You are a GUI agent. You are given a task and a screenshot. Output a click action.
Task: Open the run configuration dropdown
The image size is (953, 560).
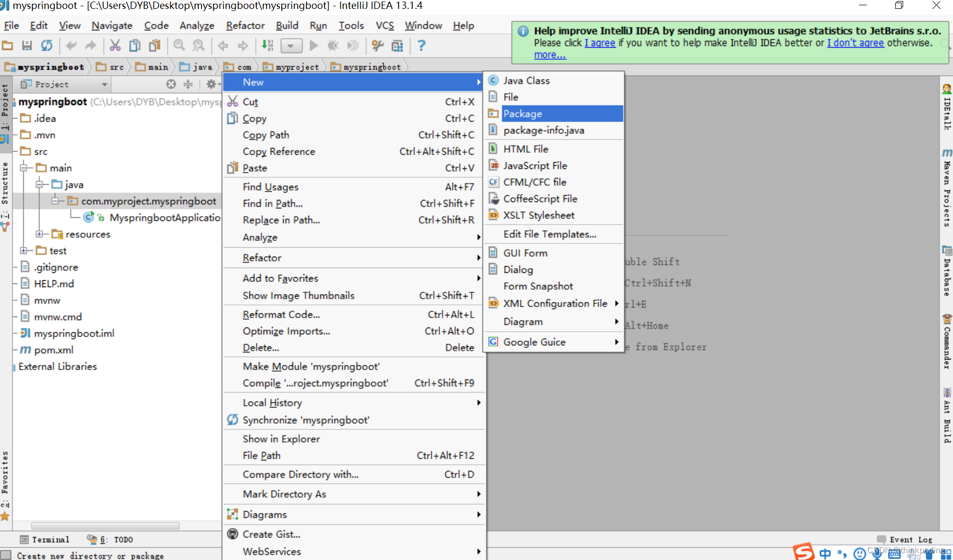291,46
